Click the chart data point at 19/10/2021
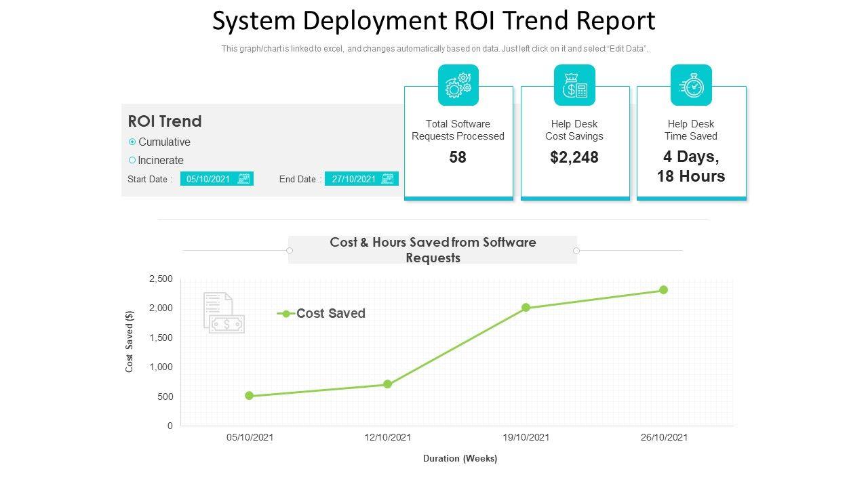Image resolution: width=868 pixels, height=488 pixels. pyautogui.click(x=526, y=308)
